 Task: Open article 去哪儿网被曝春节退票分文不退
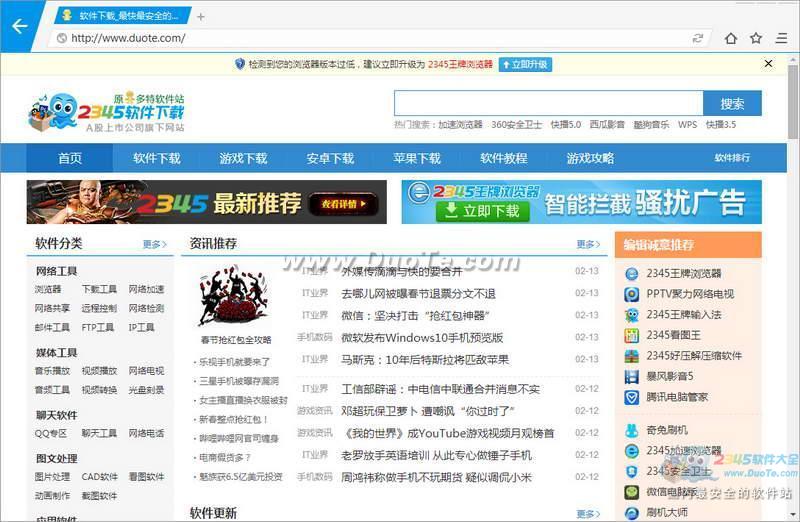(418, 293)
